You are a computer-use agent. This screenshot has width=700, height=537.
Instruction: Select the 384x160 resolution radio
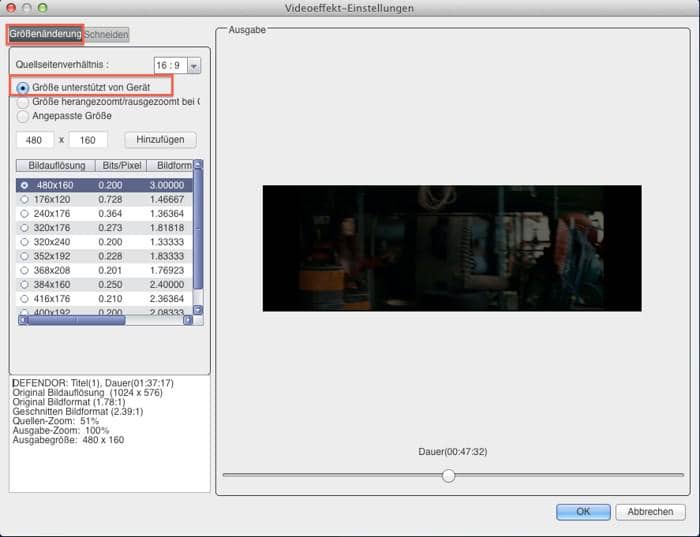(24, 284)
